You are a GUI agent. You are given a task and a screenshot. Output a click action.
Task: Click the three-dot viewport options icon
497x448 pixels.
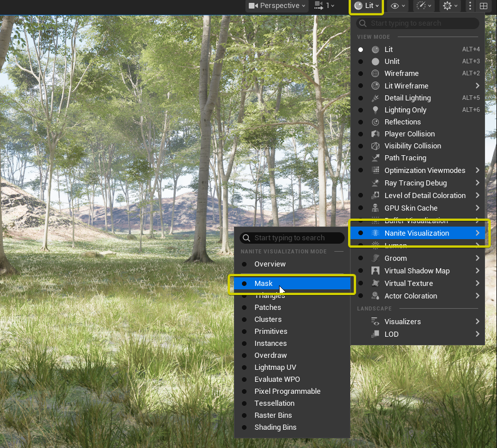[470, 6]
